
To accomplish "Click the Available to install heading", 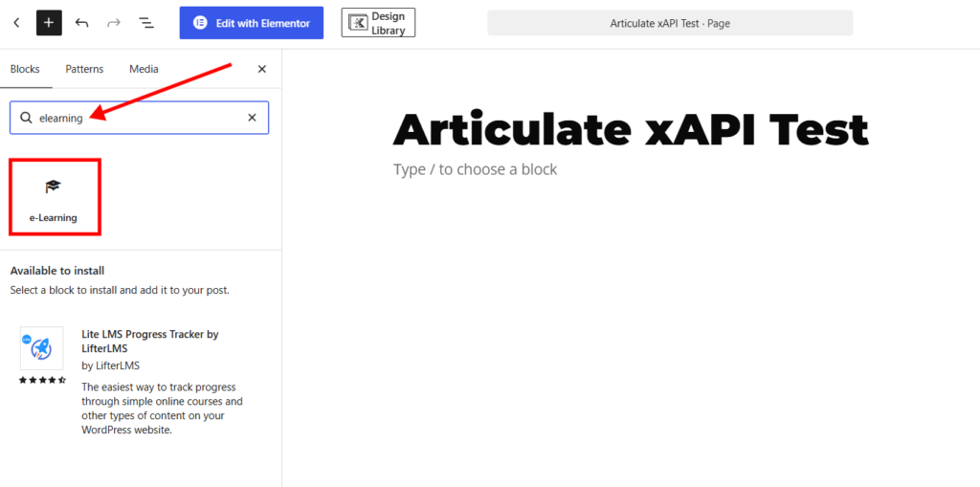I will tap(57, 271).
